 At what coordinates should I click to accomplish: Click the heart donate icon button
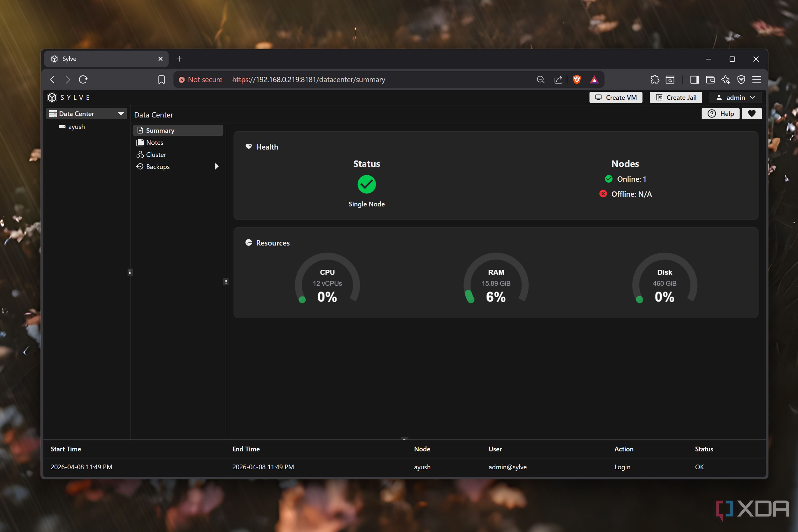752,114
